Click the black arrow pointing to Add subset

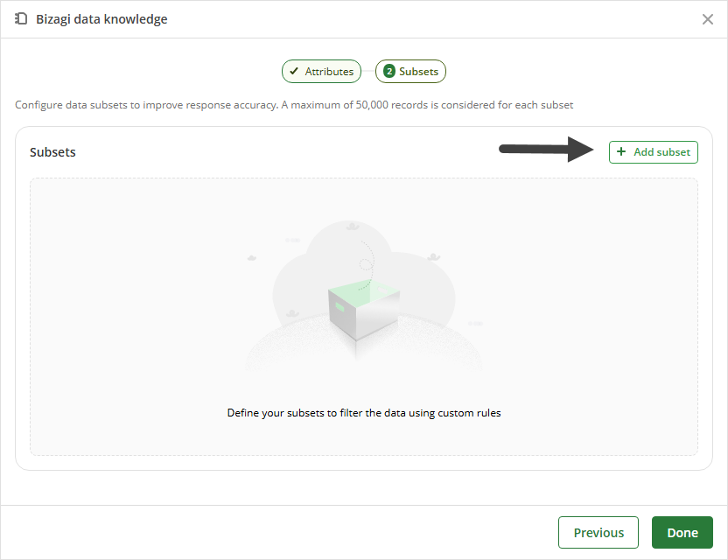(x=547, y=149)
